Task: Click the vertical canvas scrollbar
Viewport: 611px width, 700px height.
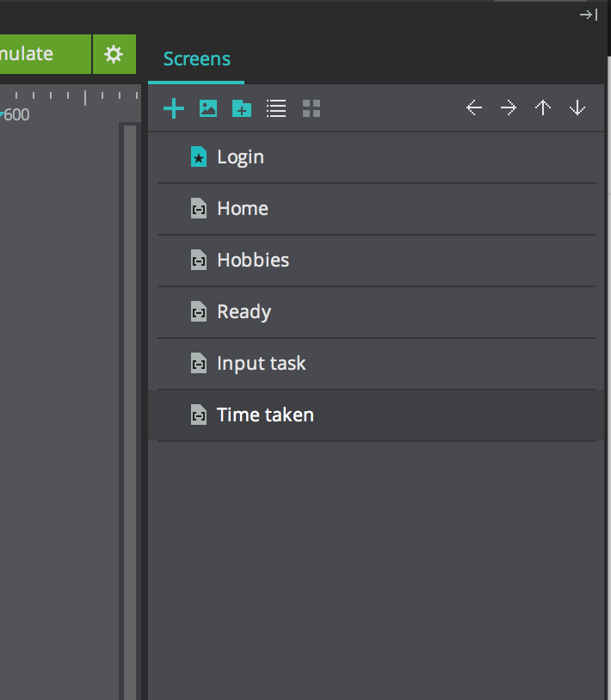Action: pyautogui.click(x=130, y=413)
